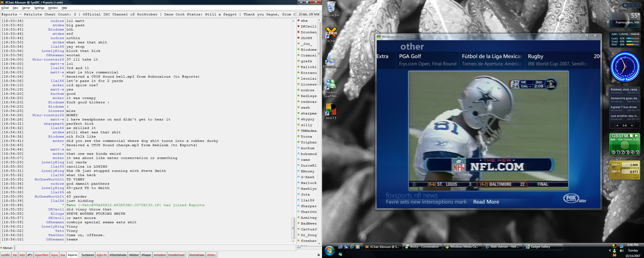Screen dimensions: 644x258
Task: Open the Server menu in XChat
Action: pyautogui.click(x=26, y=8)
